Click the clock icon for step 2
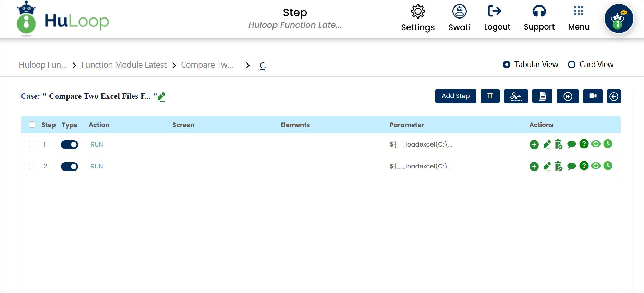 coord(608,166)
